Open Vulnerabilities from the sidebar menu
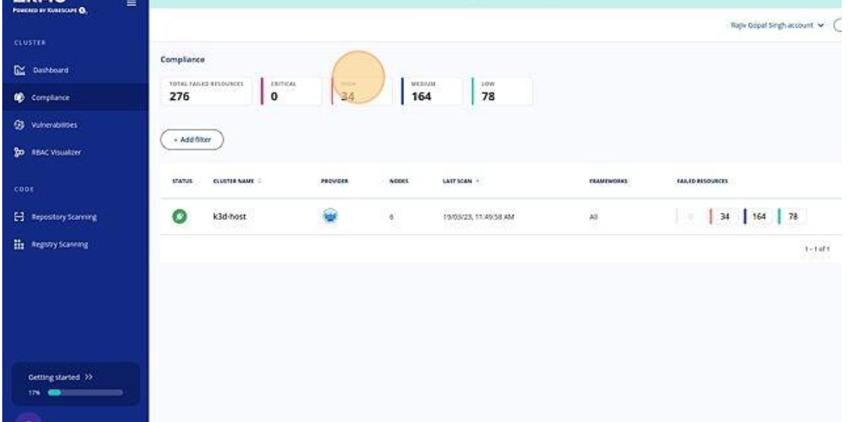 click(x=53, y=125)
